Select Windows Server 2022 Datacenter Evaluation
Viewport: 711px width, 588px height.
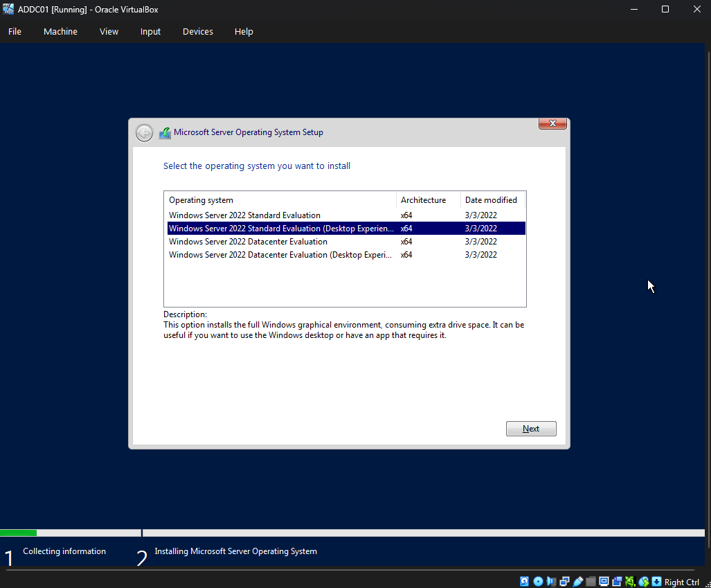(x=248, y=241)
